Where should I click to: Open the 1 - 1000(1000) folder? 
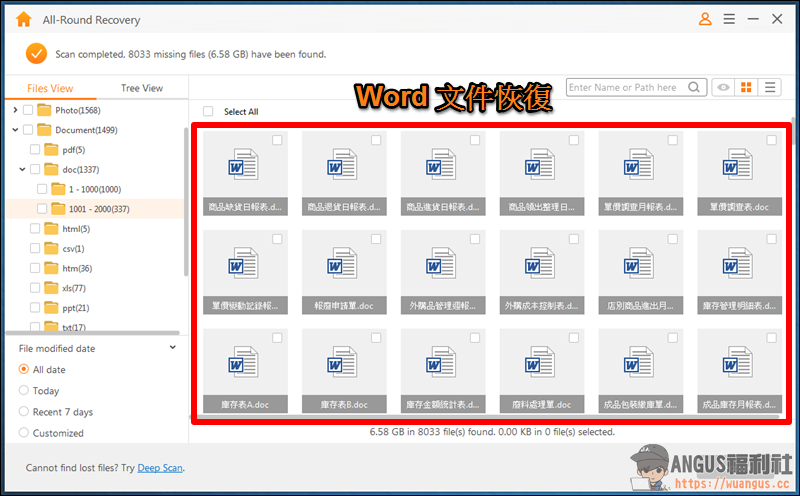[95, 189]
